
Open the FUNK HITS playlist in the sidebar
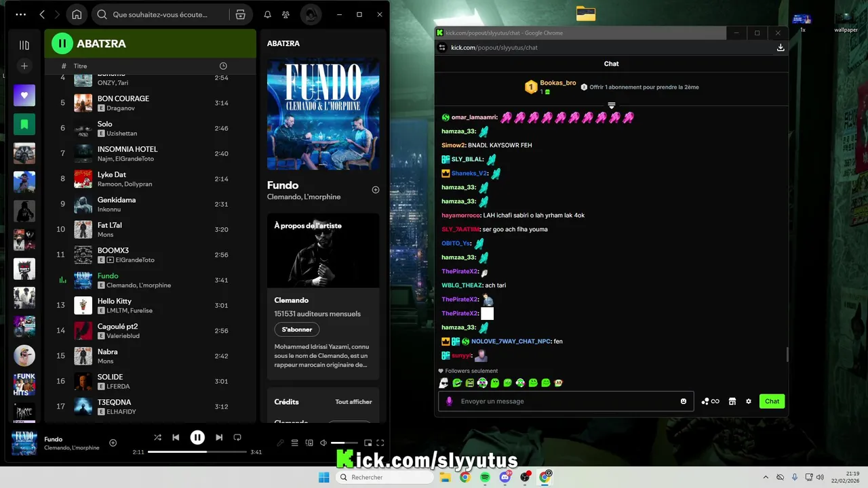24,384
